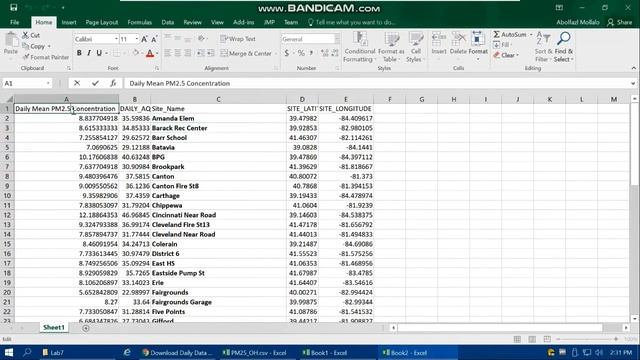Select the Format Painter tool
The height and width of the screenshot is (360, 640).
coord(46,57)
